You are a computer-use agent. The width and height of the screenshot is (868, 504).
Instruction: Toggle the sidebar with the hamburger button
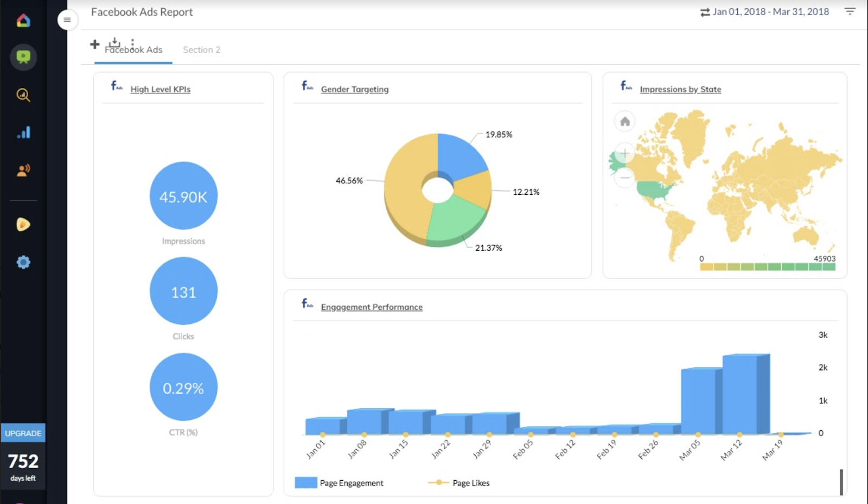(x=67, y=20)
